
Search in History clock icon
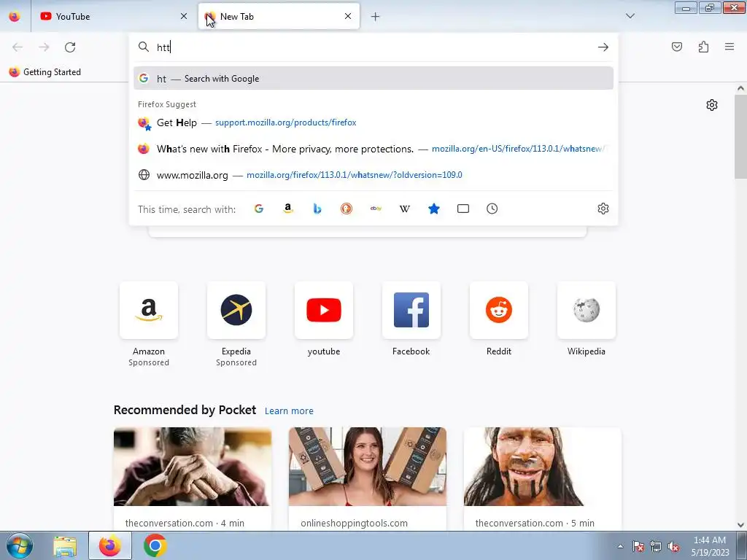[492, 209]
